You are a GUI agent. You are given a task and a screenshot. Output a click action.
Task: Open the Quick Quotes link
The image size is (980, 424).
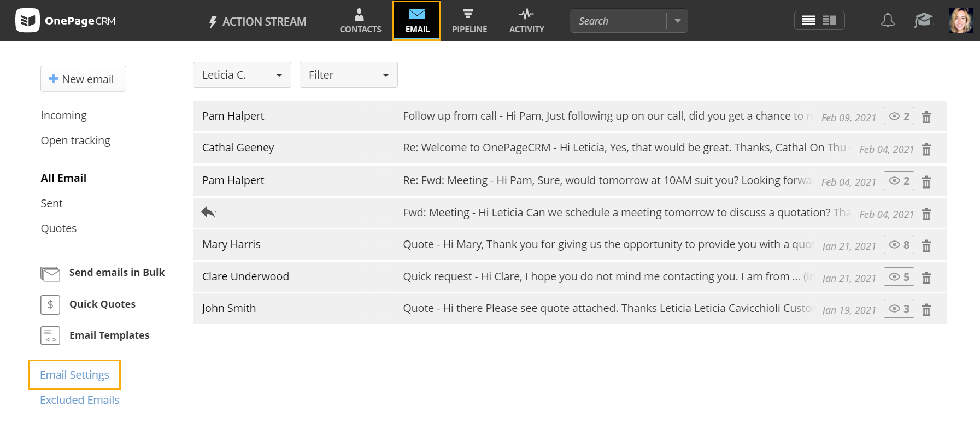pyautogui.click(x=102, y=304)
